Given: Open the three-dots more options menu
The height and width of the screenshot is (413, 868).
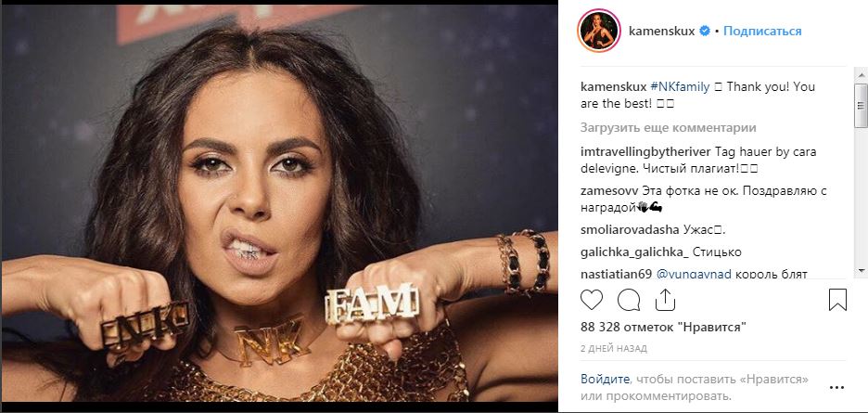Looking at the screenshot, I should (x=836, y=388).
